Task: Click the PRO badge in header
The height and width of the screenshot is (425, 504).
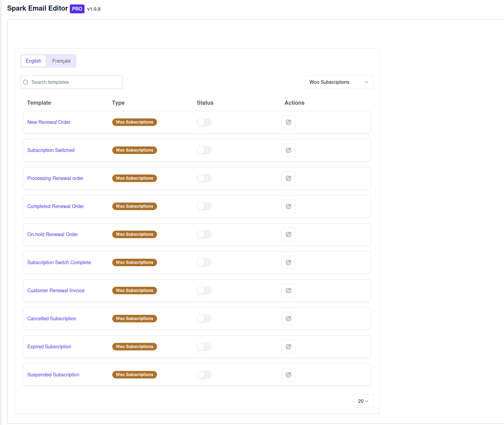Action: pyautogui.click(x=77, y=9)
